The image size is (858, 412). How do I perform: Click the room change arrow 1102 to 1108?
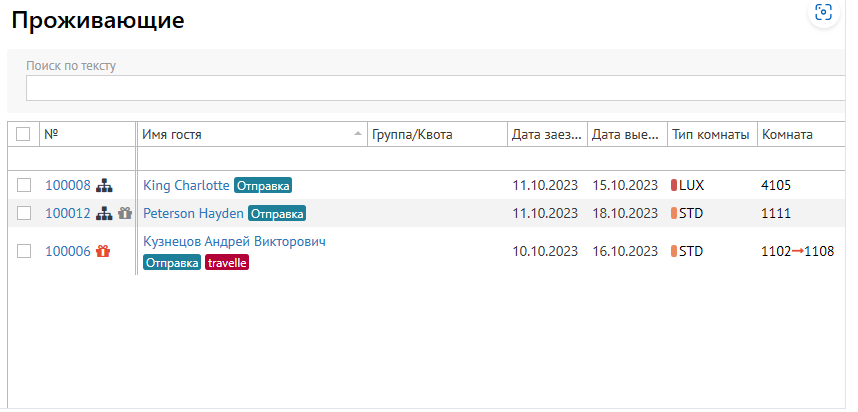pos(798,252)
